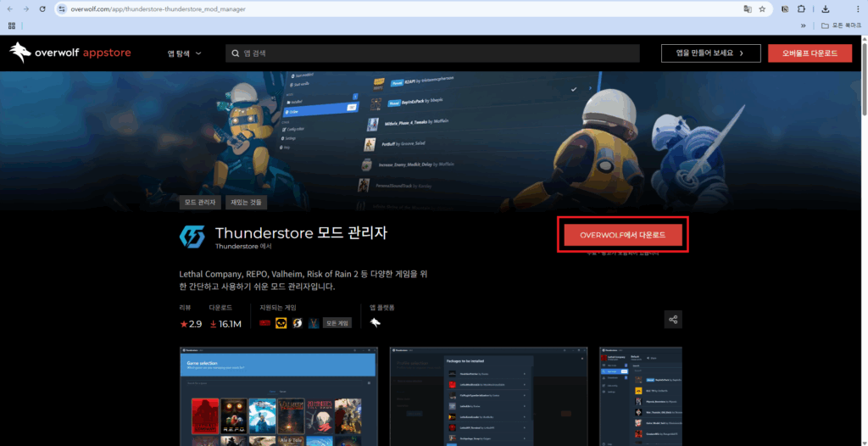Click the 2.9 review score text
Viewport: 868px width, 446px height.
tap(196, 324)
